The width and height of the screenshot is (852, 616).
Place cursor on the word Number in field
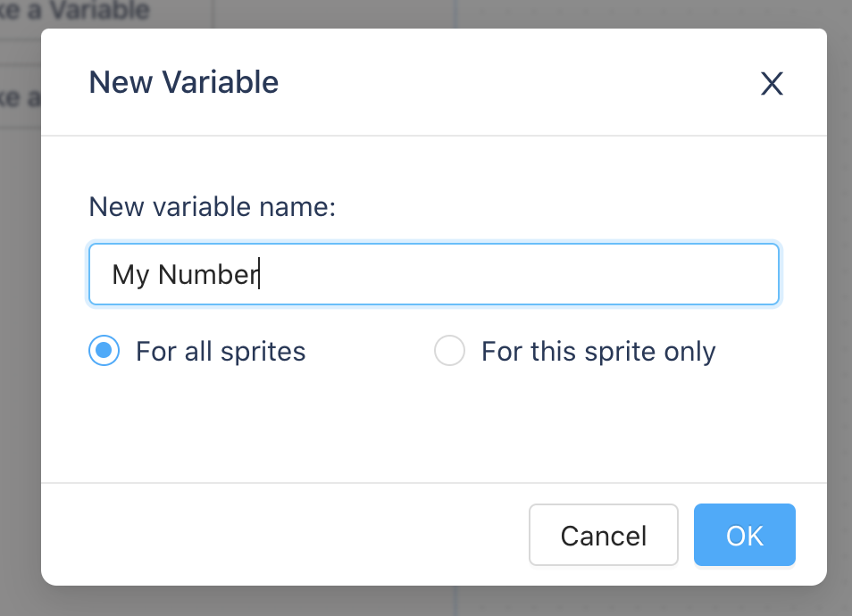[208, 274]
